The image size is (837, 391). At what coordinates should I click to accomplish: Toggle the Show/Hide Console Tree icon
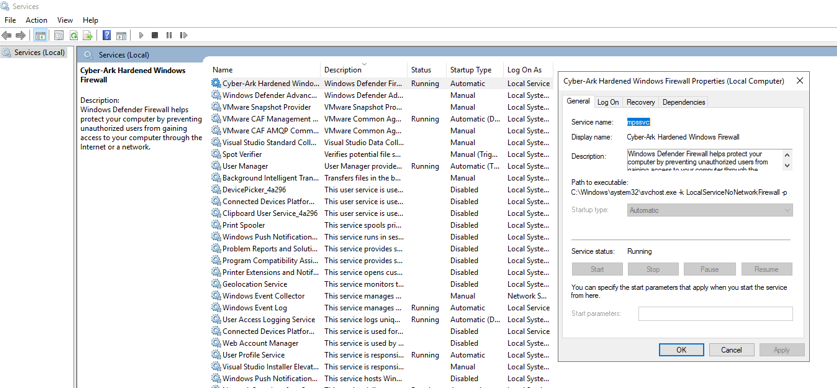40,35
